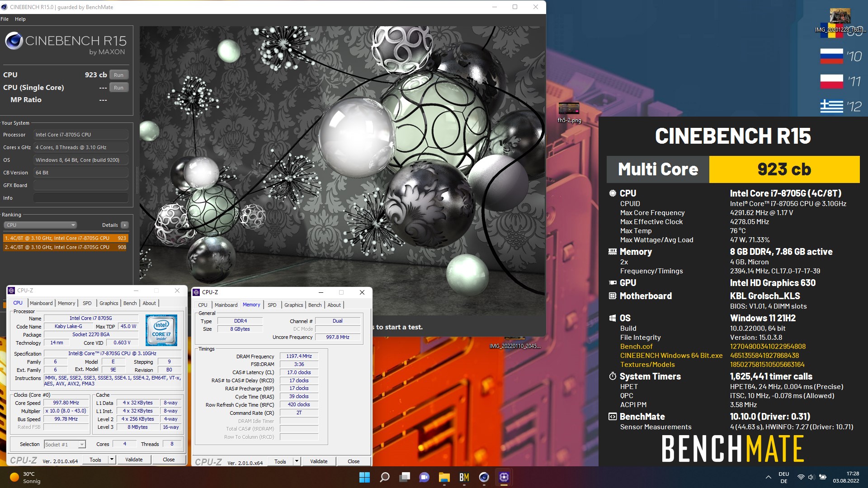Click the BenchMate Memory icon
Image resolution: width=868 pixels, height=488 pixels.
613,252
